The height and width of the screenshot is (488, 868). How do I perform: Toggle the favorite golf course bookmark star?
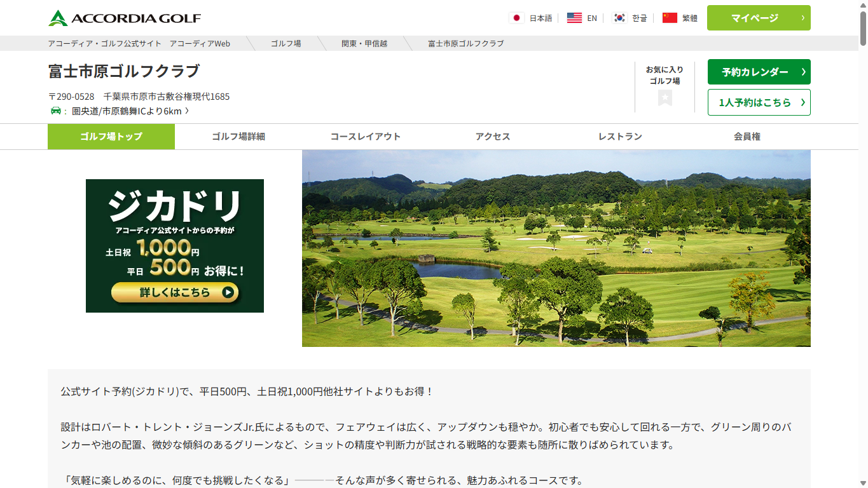[665, 98]
